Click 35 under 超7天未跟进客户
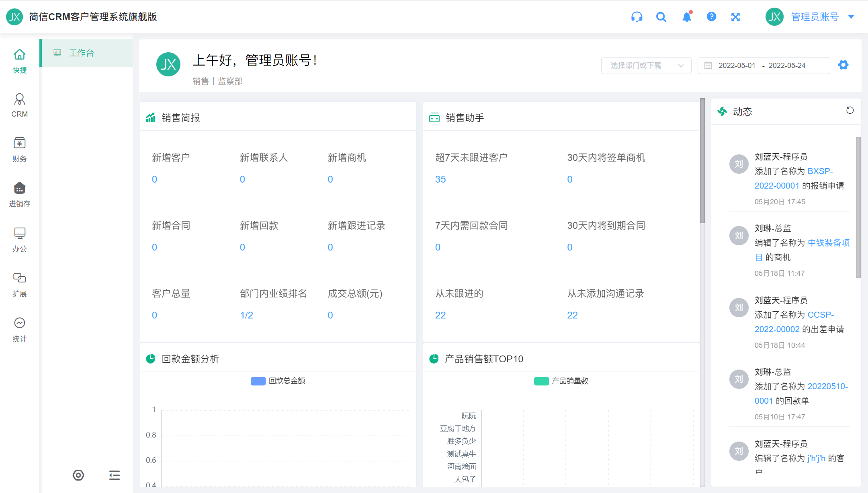Image resolution: width=868 pixels, height=493 pixels. click(x=440, y=179)
